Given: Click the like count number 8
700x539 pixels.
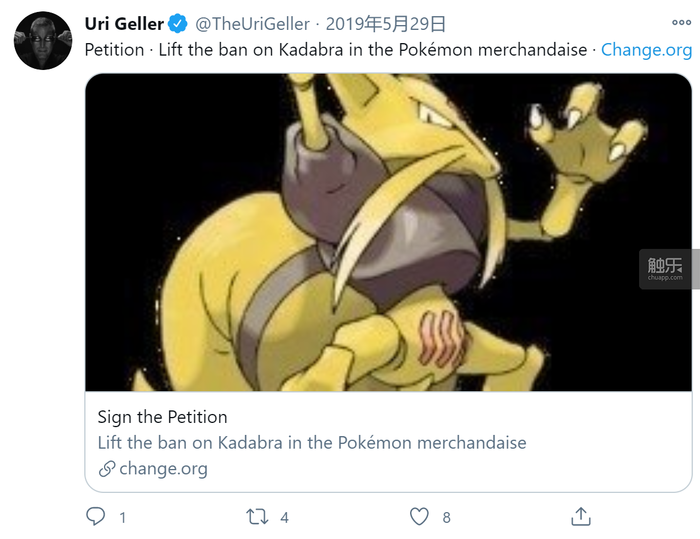Looking at the screenshot, I should pos(446,518).
